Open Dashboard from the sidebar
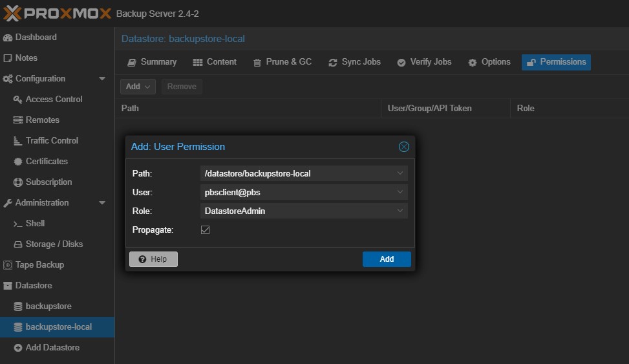Image resolution: width=629 pixels, height=364 pixels. click(x=36, y=37)
